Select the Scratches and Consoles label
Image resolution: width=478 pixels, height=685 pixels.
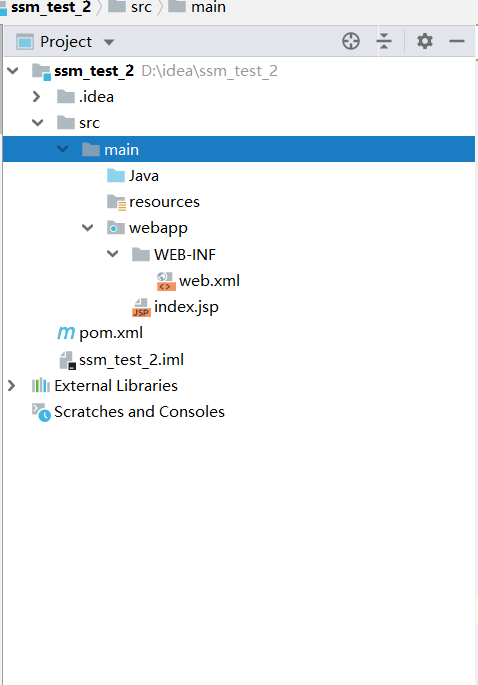(x=139, y=412)
